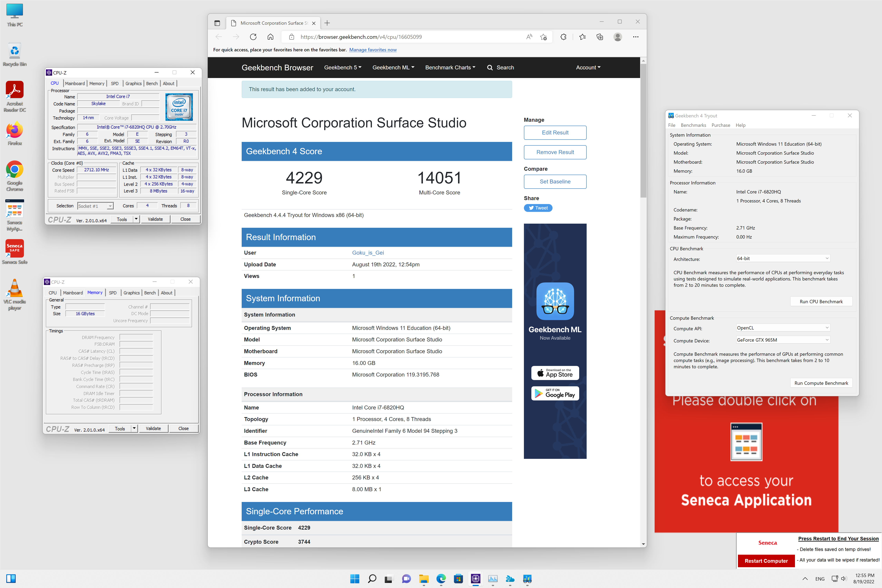Open File Explorer from taskbar
Screen dimensions: 882x588
coord(424,579)
